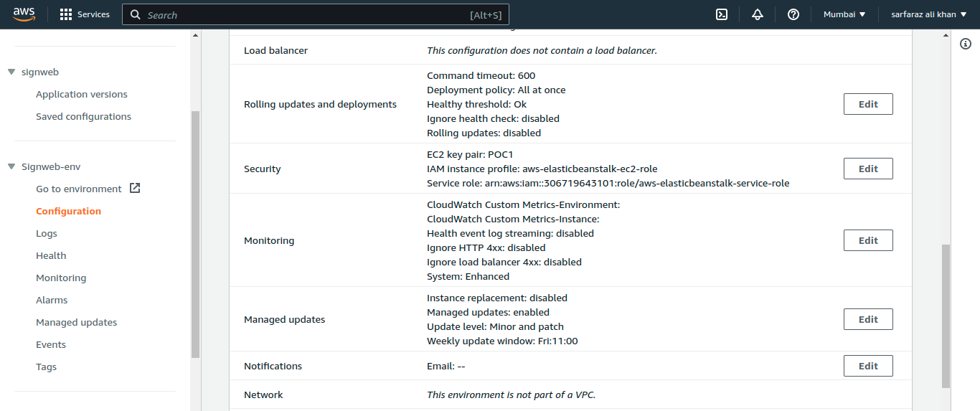The width and height of the screenshot is (980, 411).
Task: Open the notifications bell
Action: [x=758, y=14]
